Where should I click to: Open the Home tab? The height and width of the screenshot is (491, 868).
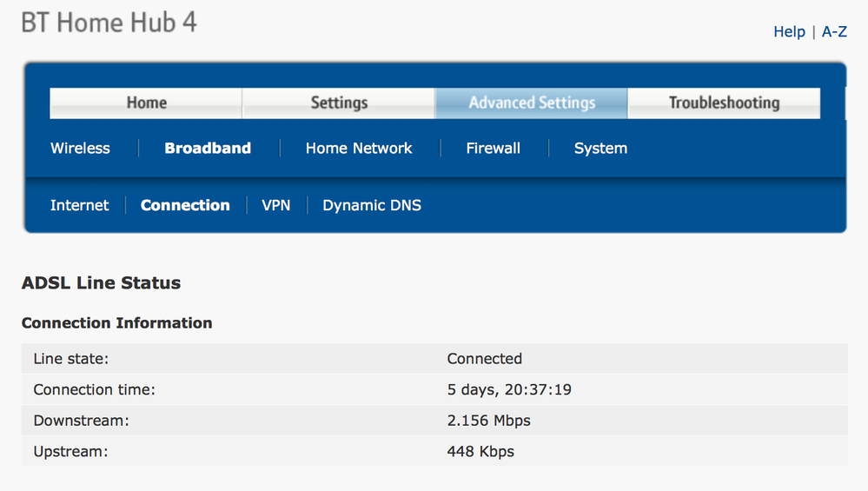coord(146,103)
